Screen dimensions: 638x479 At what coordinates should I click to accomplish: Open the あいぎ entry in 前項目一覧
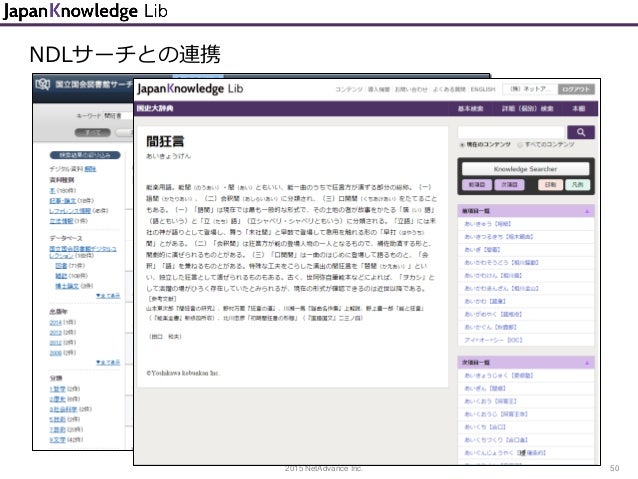[x=482, y=250]
